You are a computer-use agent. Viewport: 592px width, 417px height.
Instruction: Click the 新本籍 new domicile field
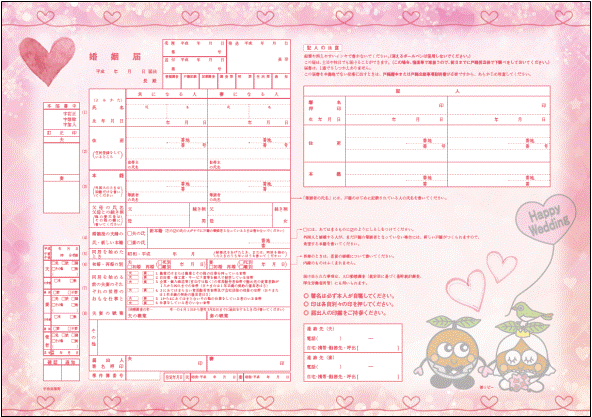click(x=219, y=238)
